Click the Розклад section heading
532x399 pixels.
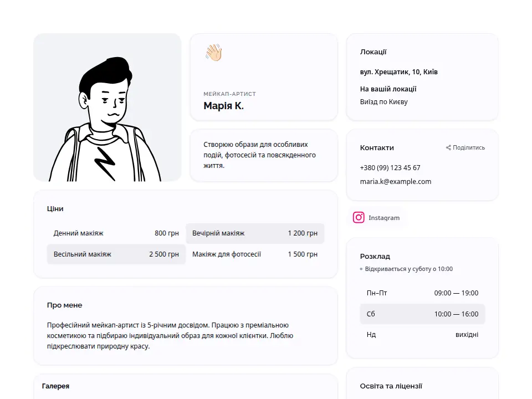point(375,257)
